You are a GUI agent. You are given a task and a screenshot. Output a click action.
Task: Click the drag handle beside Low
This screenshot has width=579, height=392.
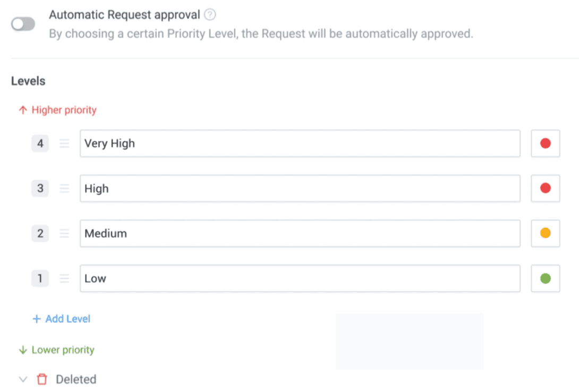(64, 278)
